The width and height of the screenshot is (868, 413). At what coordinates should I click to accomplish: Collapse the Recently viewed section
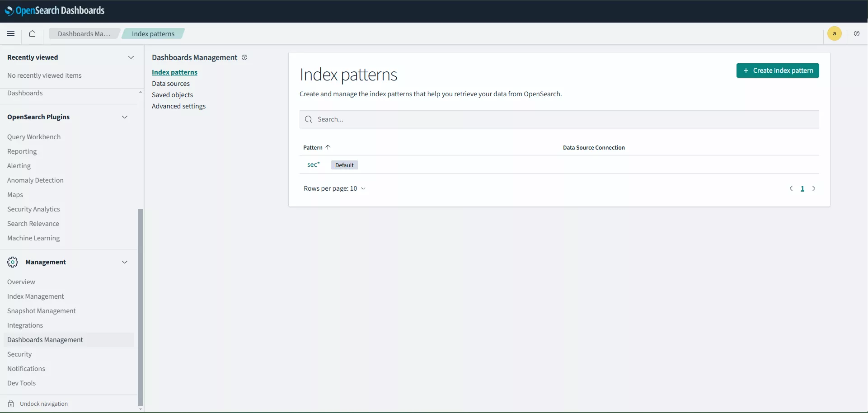[131, 57]
